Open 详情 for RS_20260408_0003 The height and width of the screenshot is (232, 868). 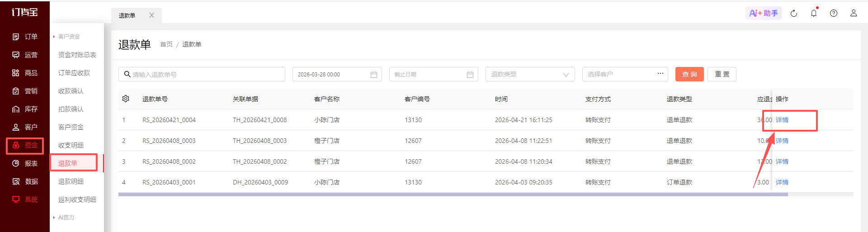[782, 141]
